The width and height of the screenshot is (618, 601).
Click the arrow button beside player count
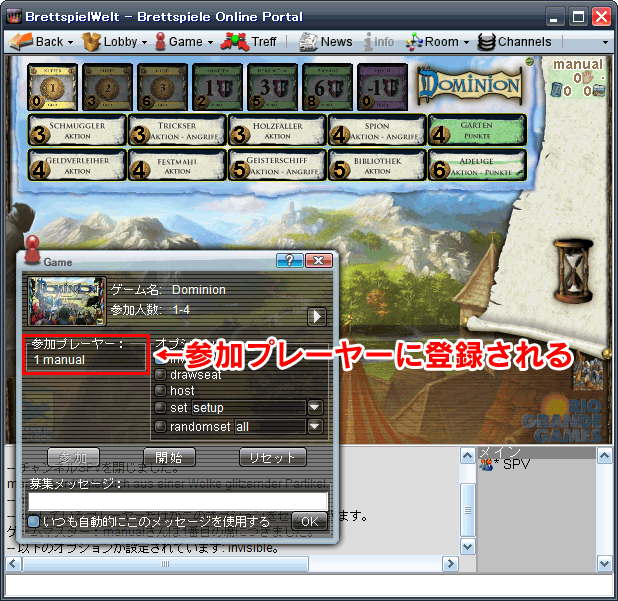click(x=317, y=316)
